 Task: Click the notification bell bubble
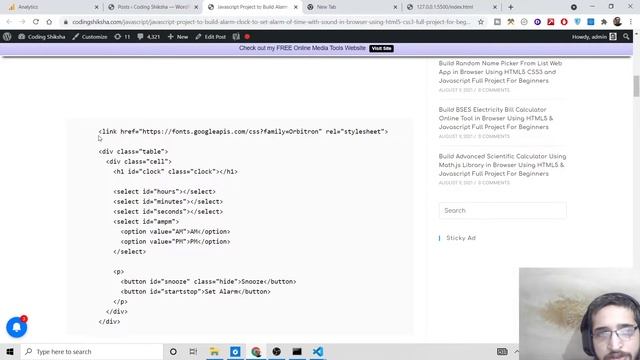(17, 327)
